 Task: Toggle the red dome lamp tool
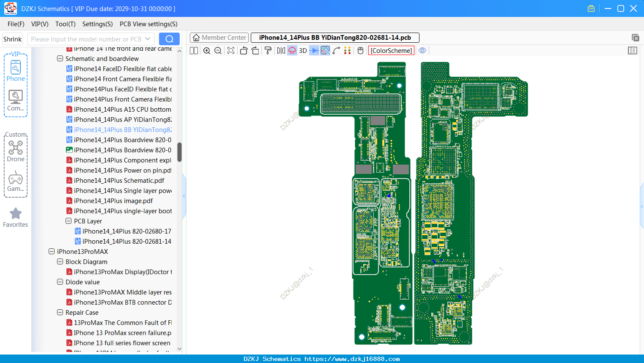point(292,51)
